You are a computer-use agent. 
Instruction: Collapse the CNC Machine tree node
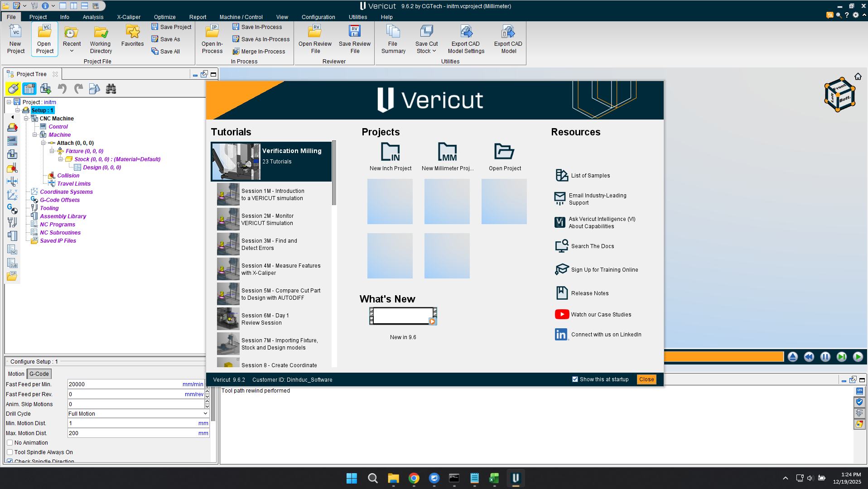coord(26,119)
